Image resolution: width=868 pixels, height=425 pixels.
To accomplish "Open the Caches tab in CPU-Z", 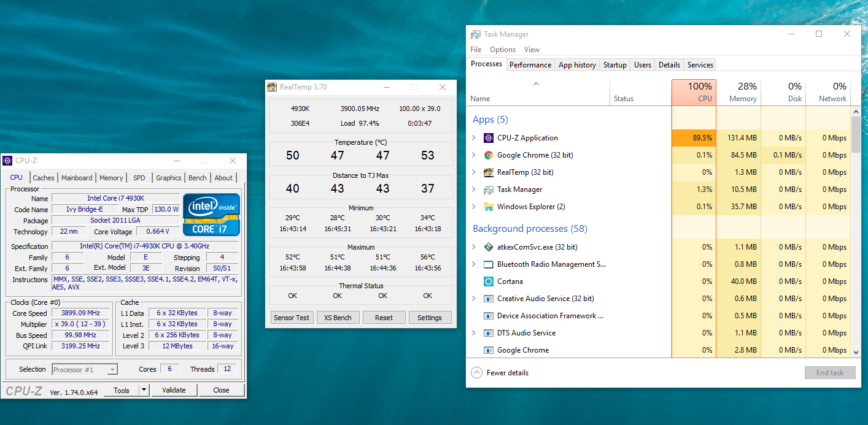I will point(44,178).
